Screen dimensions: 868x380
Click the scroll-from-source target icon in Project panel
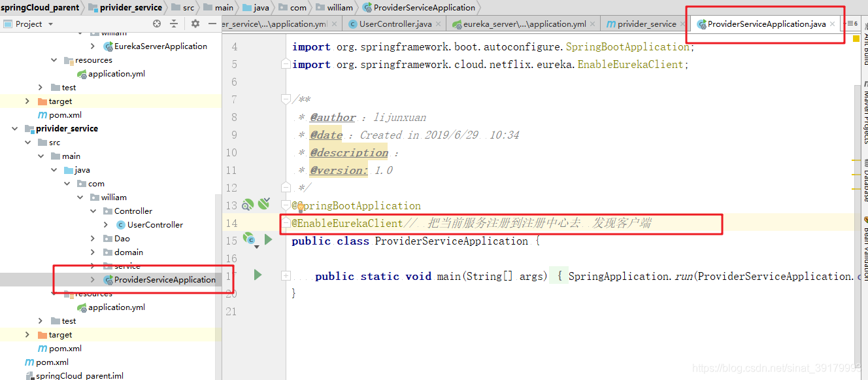pos(157,24)
